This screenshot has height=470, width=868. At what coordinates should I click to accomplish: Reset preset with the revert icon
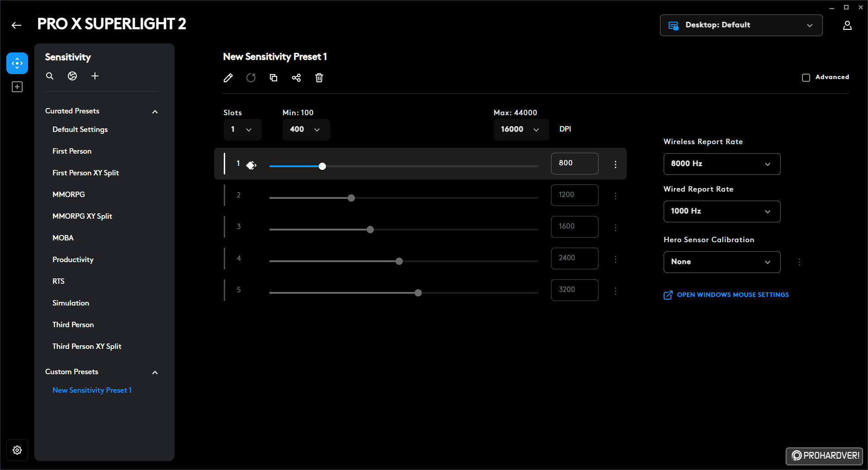tap(251, 78)
